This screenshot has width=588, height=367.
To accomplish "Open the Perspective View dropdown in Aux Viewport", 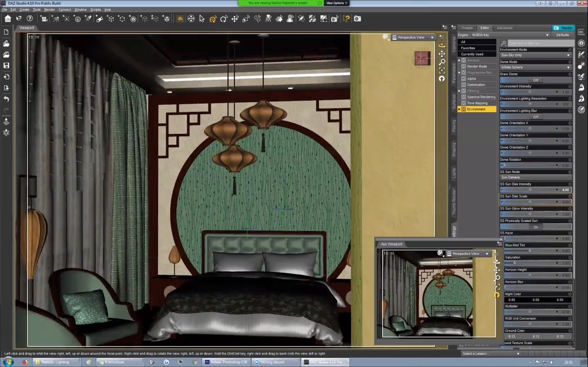I will pyautogui.click(x=468, y=254).
